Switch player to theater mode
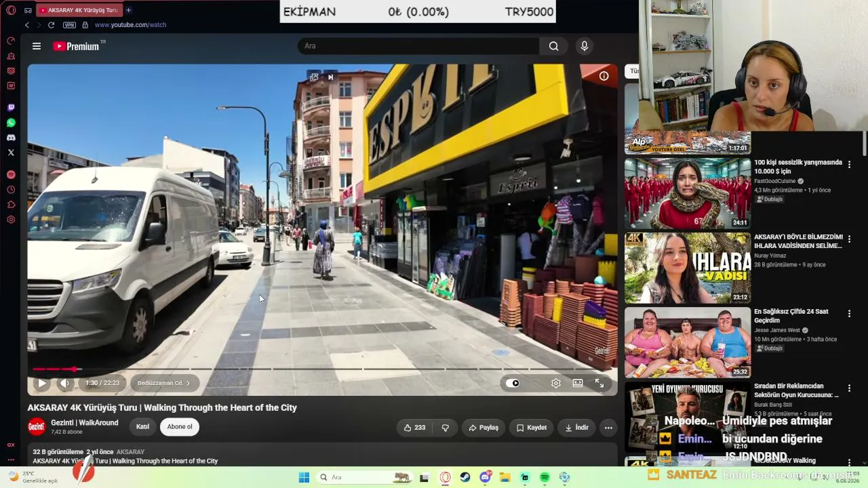The image size is (868, 488). point(578,383)
